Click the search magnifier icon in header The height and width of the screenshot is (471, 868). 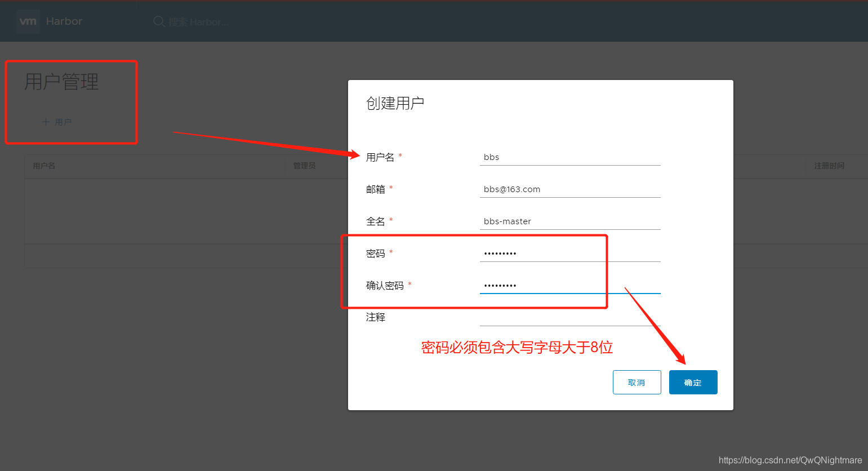point(159,21)
